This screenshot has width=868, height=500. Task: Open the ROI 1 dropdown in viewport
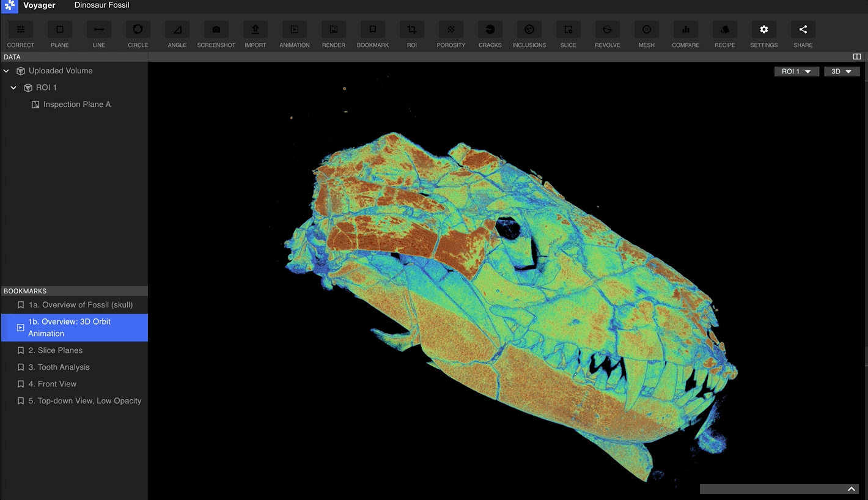point(796,72)
